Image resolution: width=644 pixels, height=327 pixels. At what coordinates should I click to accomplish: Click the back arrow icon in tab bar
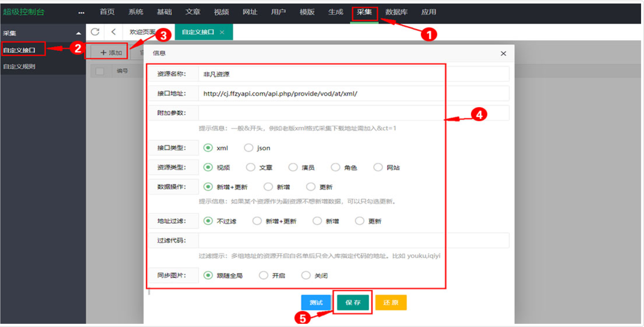(x=114, y=32)
